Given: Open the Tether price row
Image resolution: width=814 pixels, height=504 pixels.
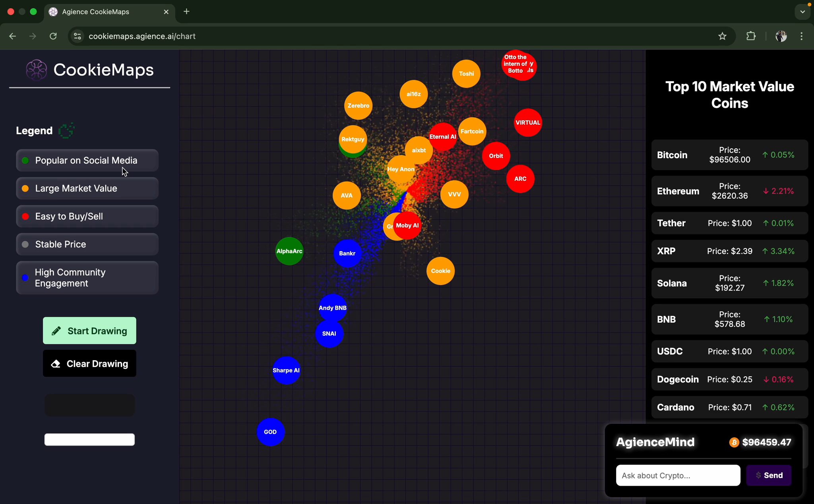Looking at the screenshot, I should click(730, 223).
